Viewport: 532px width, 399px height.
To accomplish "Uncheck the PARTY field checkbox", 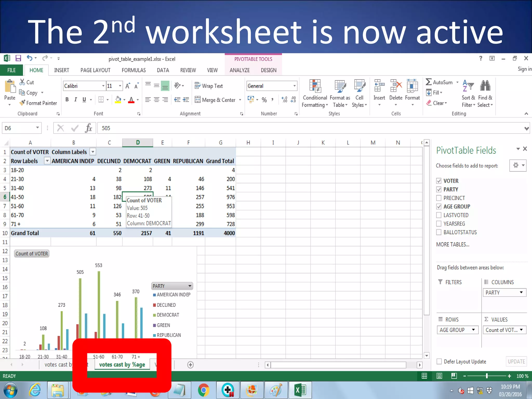I will [x=439, y=189].
